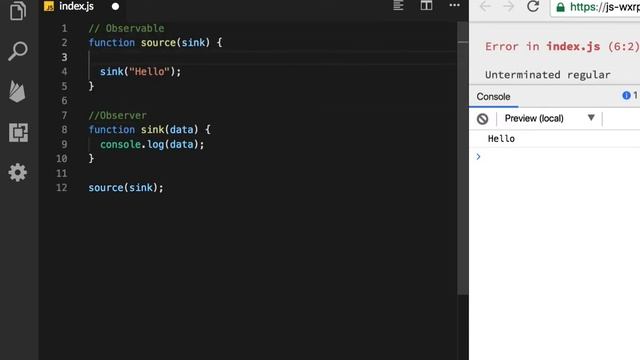Reload the preview page
The image size is (640, 360).
[533, 7]
